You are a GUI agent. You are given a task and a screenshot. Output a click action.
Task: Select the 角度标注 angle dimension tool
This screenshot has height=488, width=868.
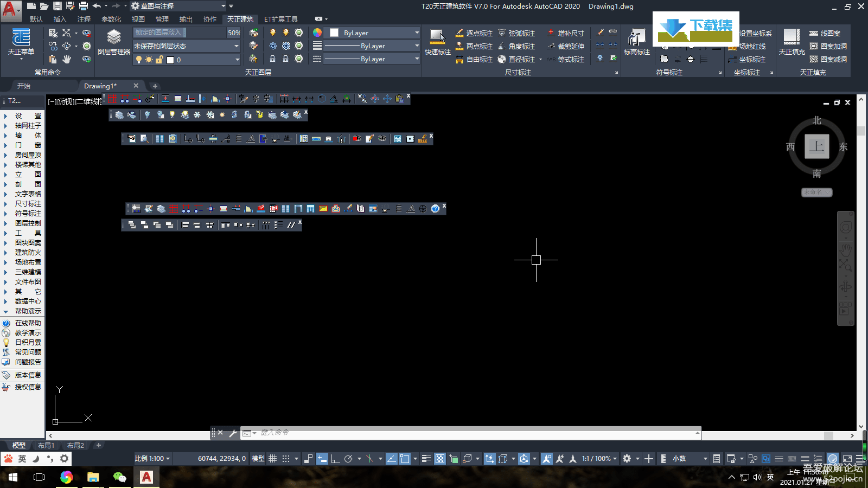516,46
